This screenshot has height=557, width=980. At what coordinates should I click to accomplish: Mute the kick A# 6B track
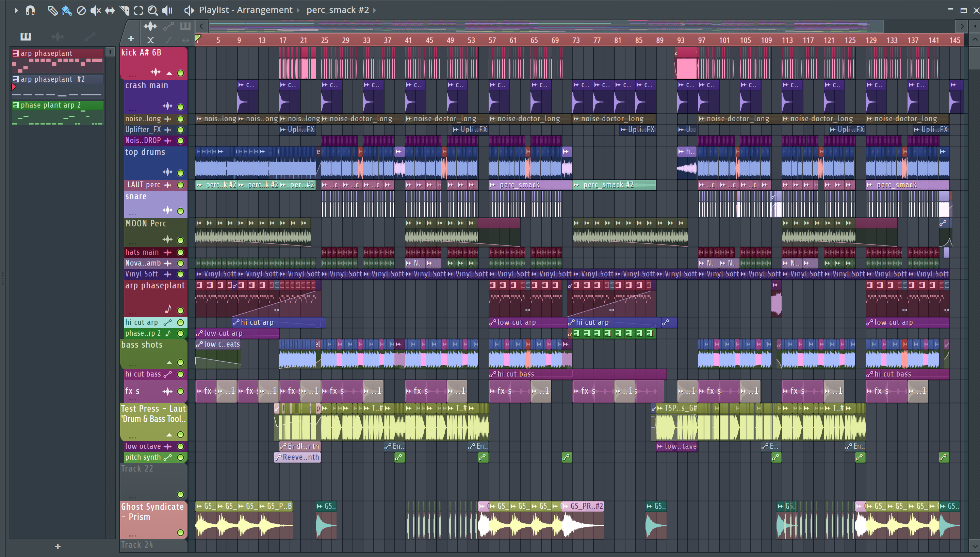[180, 73]
